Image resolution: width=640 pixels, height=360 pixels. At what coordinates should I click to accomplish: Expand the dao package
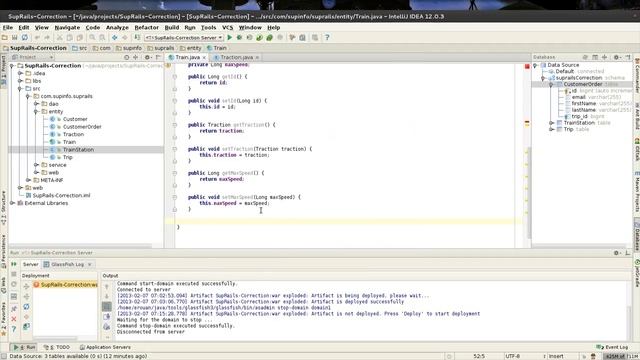tap(36, 104)
